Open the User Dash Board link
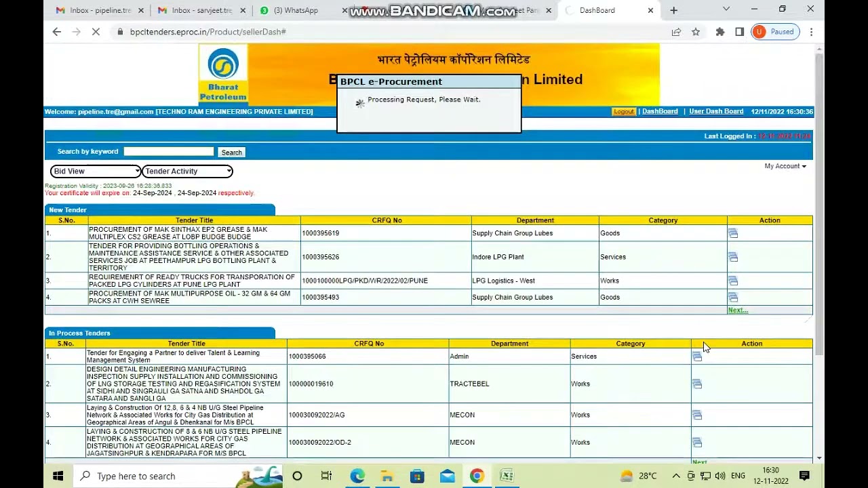Screen dimensions: 868x488 pyautogui.click(x=716, y=112)
